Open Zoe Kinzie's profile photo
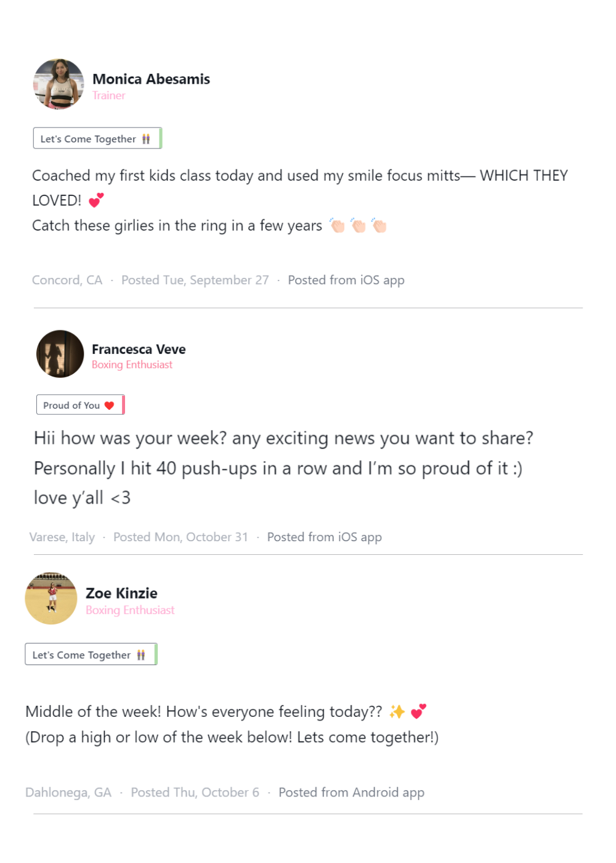Screen dimensions: 616x863 [x=51, y=598]
